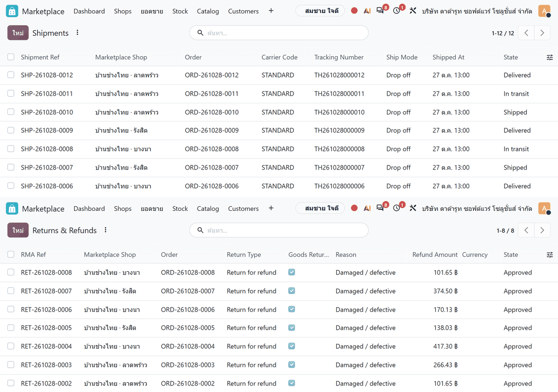Image resolution: width=558 pixels, height=392 pixels.
Task: Click the red recording dot in Shipments window
Action: [x=354, y=11]
